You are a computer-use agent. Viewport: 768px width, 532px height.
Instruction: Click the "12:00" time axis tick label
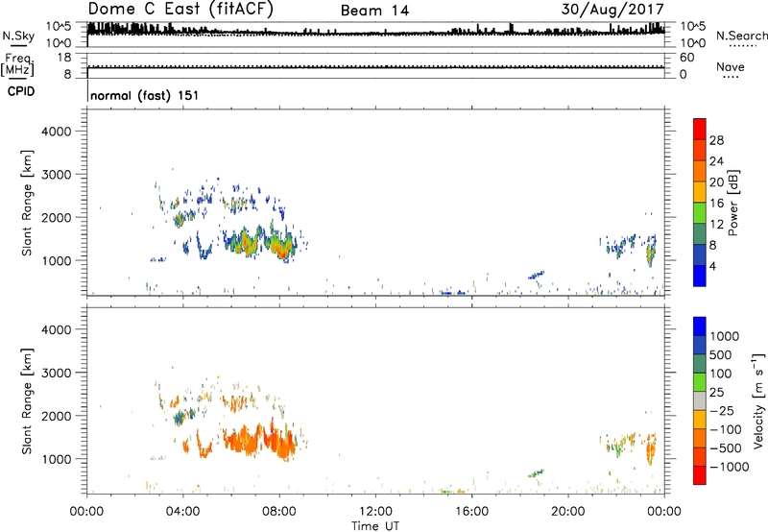coord(375,512)
